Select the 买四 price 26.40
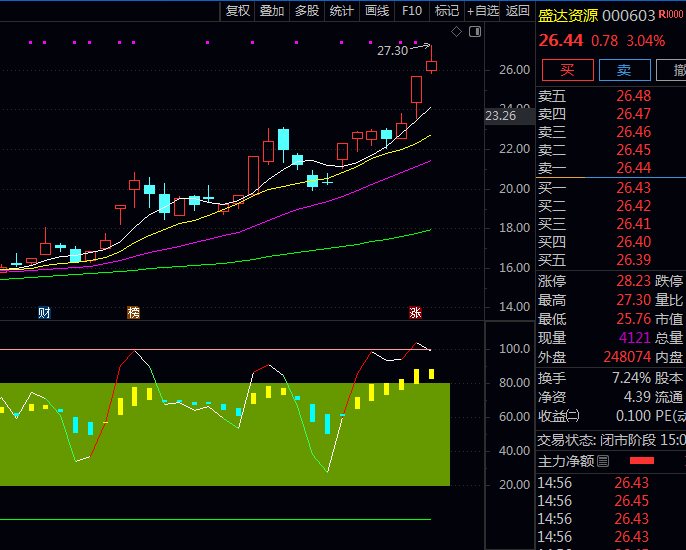The image size is (686, 550). 634,242
